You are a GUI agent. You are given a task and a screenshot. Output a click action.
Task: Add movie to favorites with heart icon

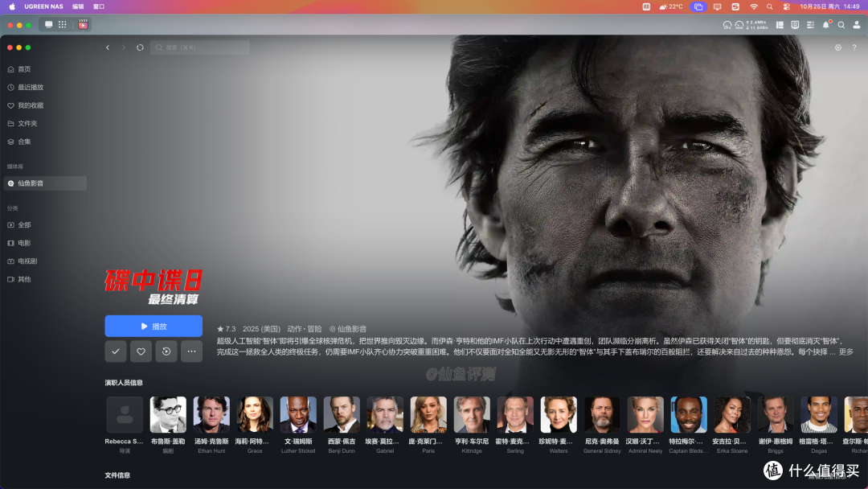tap(141, 351)
